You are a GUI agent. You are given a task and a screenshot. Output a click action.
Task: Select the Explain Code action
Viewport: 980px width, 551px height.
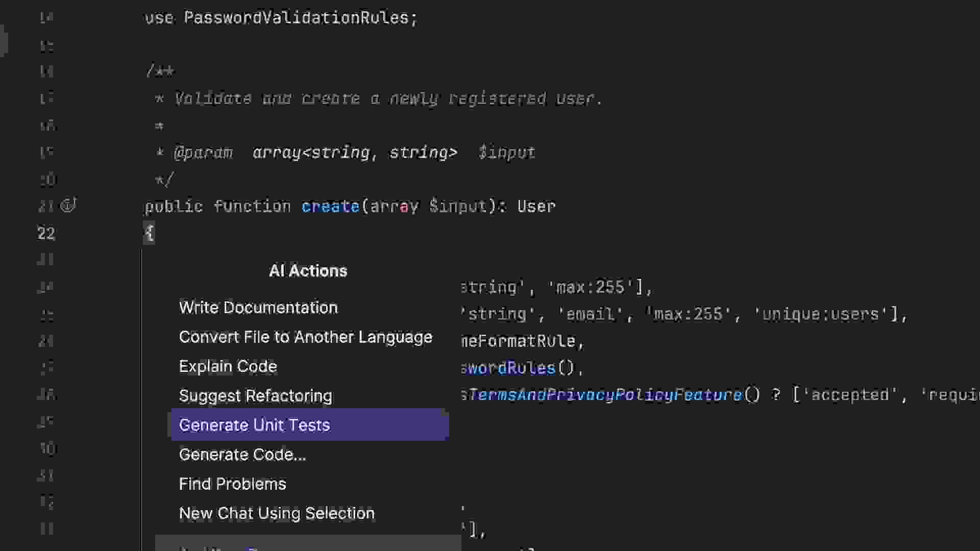coord(228,366)
